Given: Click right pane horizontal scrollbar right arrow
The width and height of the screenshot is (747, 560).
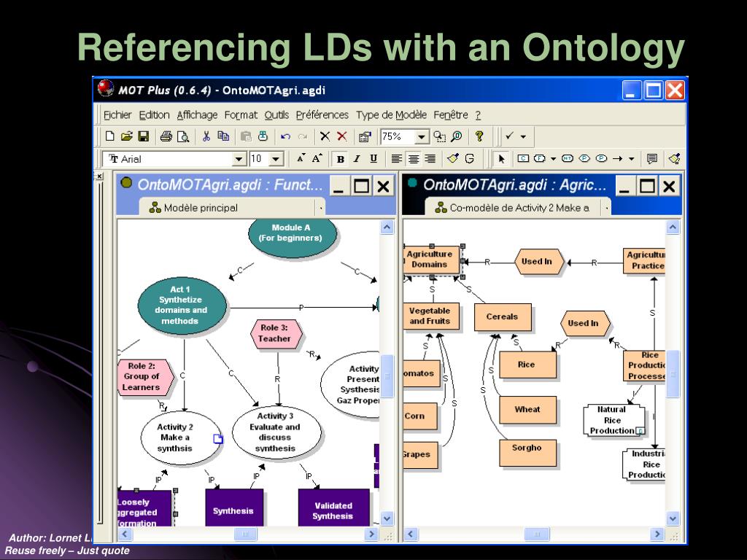Looking at the screenshot, I should pyautogui.click(x=657, y=534).
